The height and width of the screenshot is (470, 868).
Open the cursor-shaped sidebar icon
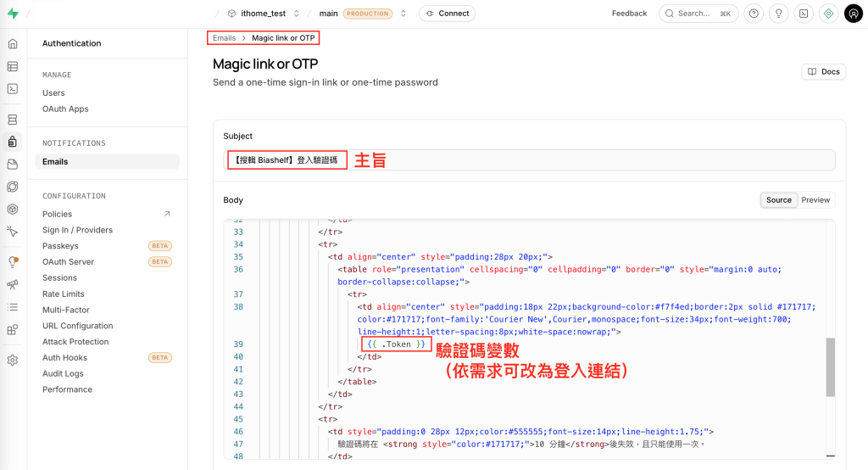(13, 232)
